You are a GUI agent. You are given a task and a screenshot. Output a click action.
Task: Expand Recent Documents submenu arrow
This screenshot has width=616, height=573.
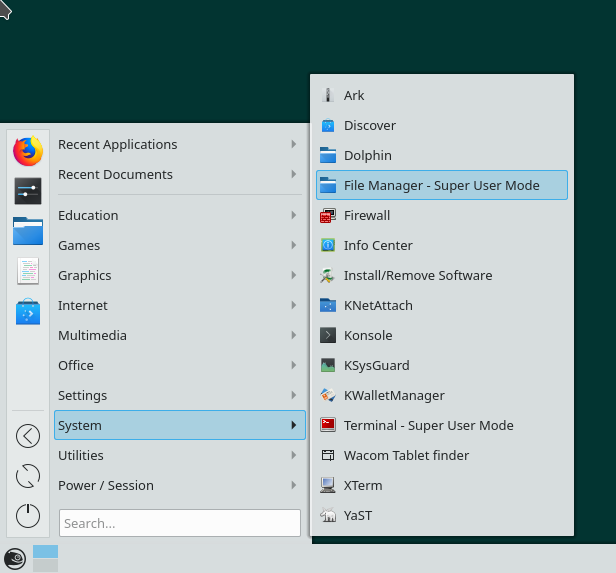293,174
